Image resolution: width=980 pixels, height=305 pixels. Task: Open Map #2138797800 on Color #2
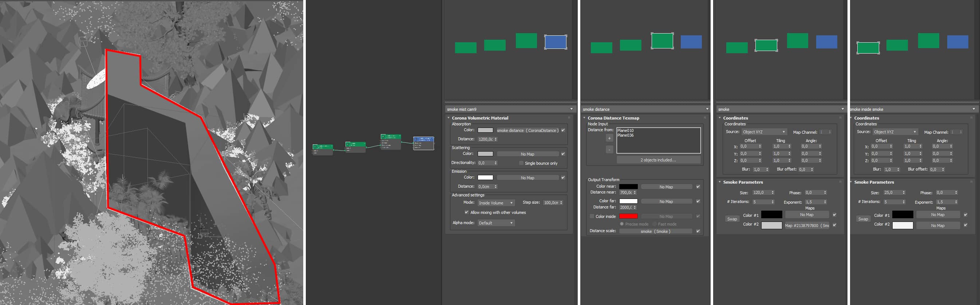point(807,226)
